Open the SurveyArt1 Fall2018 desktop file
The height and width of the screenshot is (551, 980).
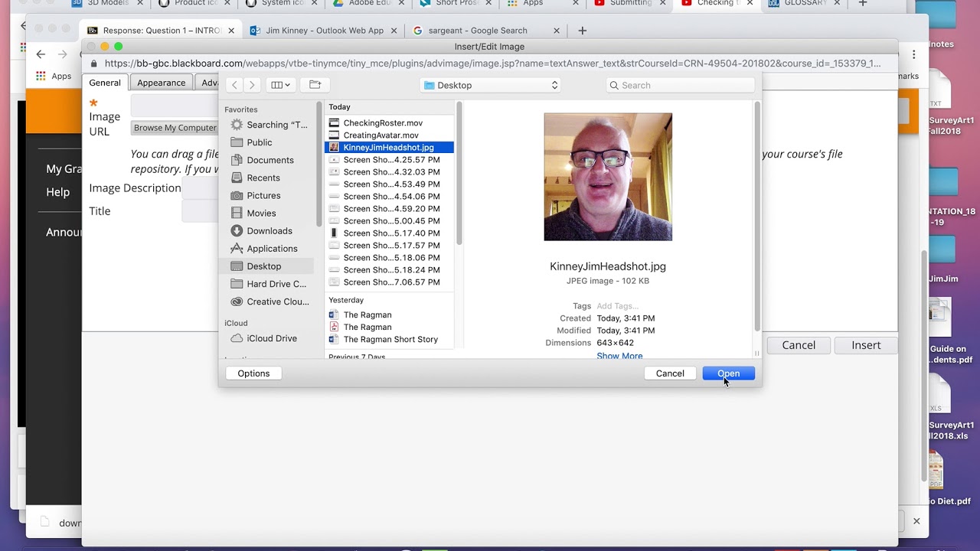(x=941, y=103)
